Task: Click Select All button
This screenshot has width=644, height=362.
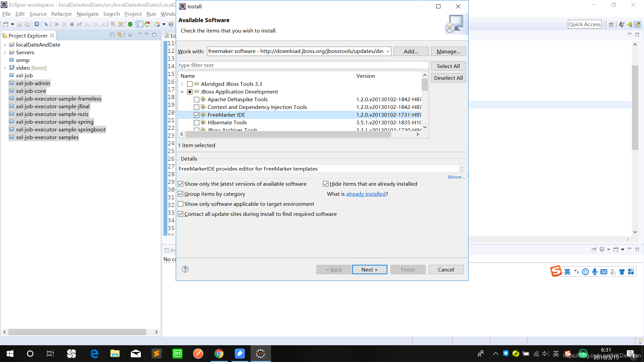Action: (x=448, y=66)
